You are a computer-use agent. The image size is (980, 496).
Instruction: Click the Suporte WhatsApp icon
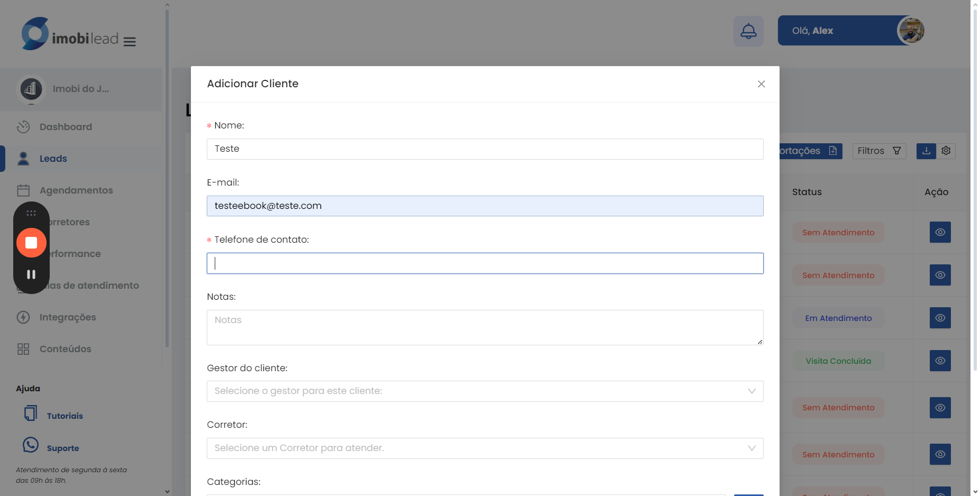[x=31, y=445]
